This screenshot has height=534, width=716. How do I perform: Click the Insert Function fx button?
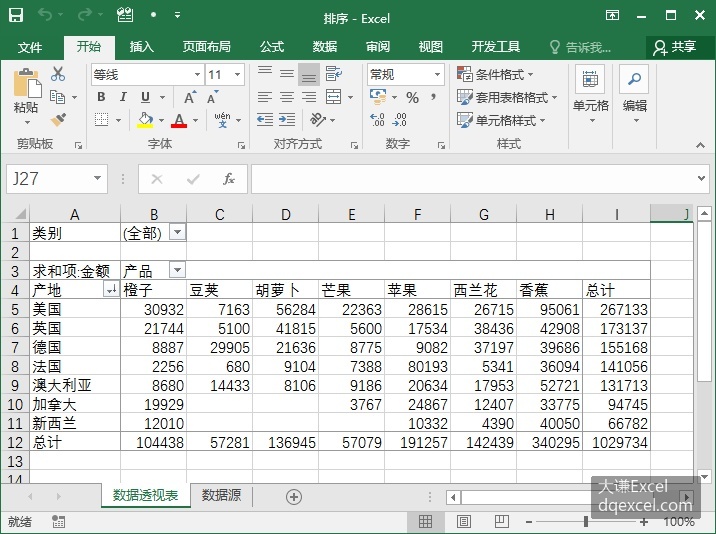coord(229,179)
